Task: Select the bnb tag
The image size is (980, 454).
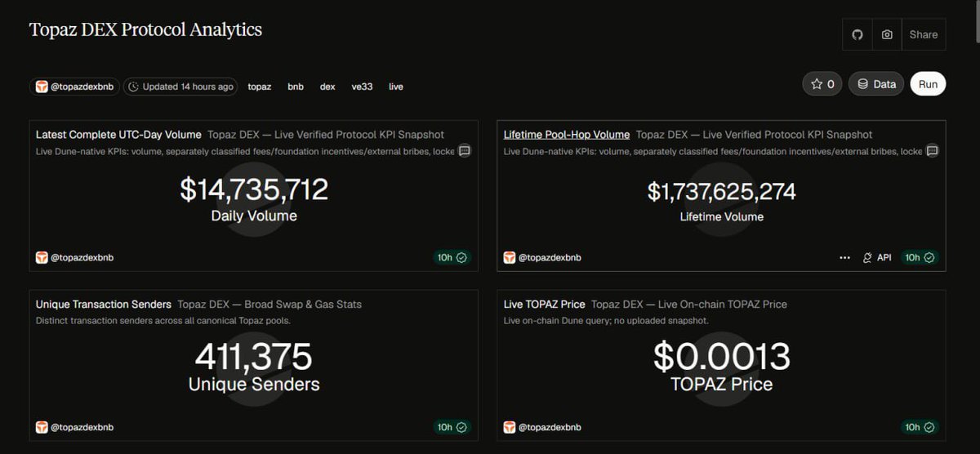Action: click(x=296, y=87)
